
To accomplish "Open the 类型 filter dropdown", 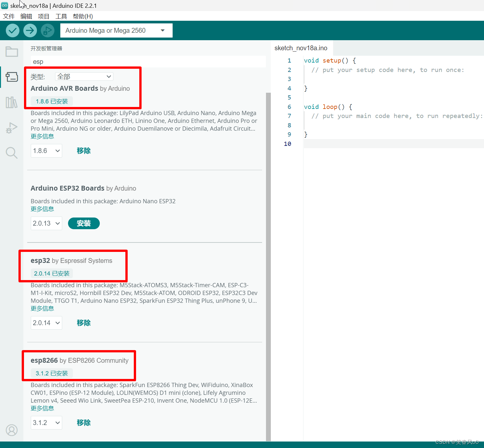I will click(x=84, y=77).
